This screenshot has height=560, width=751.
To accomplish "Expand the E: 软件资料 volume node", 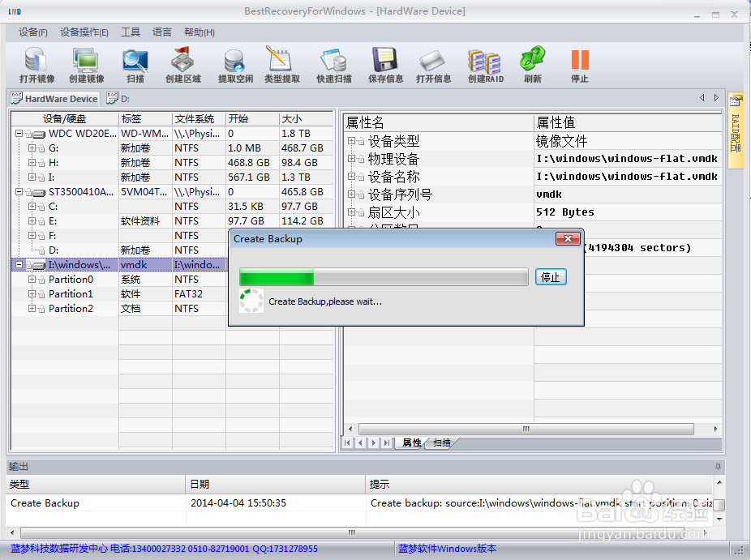I will [32, 221].
